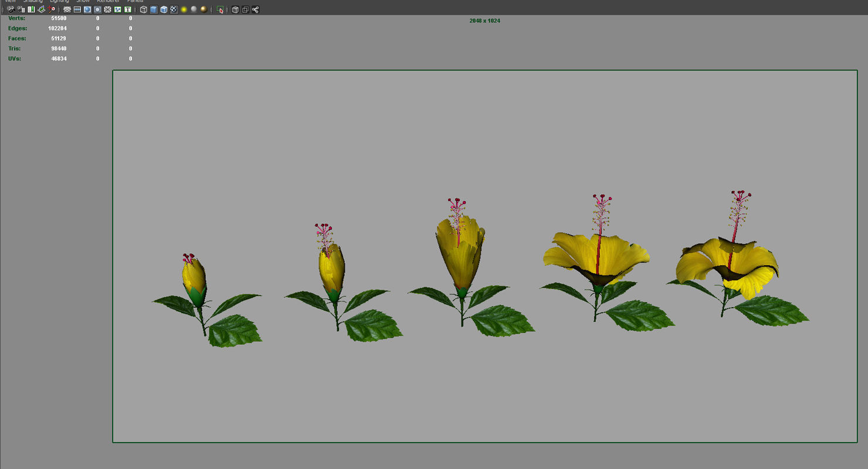
Task: Toggle the Safe Action icon
Action: click(x=117, y=9)
